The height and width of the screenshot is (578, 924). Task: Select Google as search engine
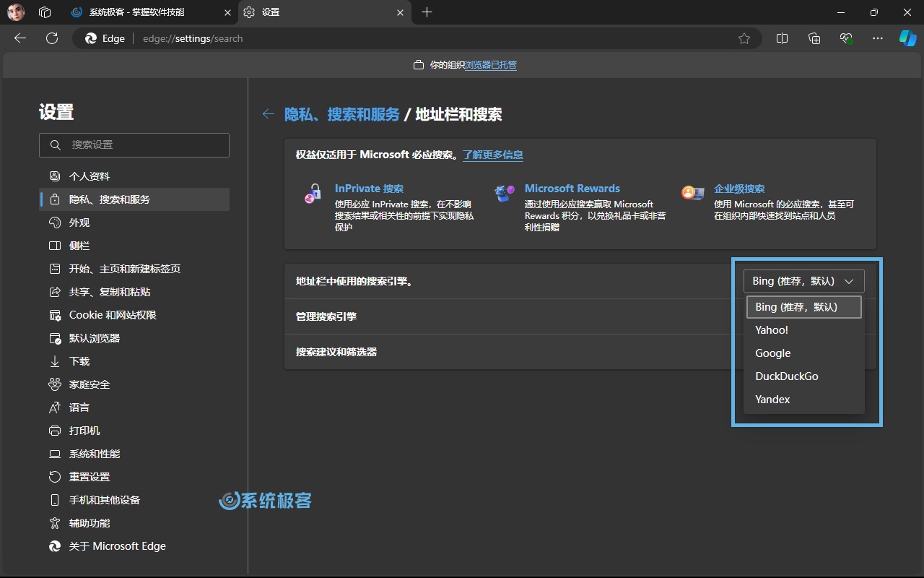pos(804,353)
